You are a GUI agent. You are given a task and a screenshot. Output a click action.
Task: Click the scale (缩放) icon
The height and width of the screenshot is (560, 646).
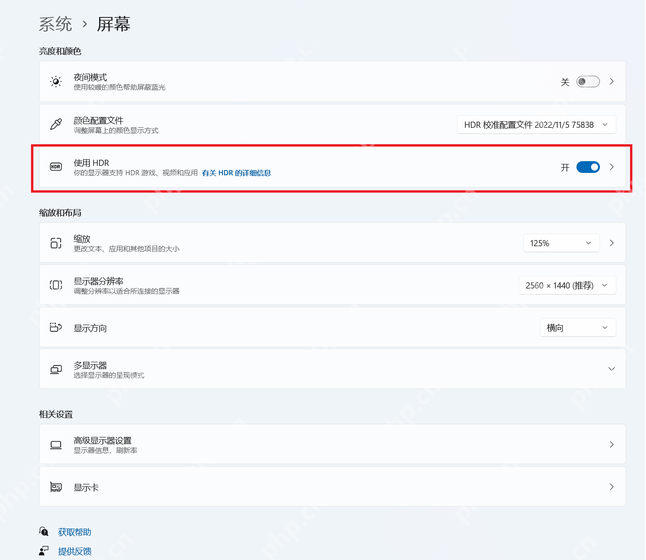56,243
